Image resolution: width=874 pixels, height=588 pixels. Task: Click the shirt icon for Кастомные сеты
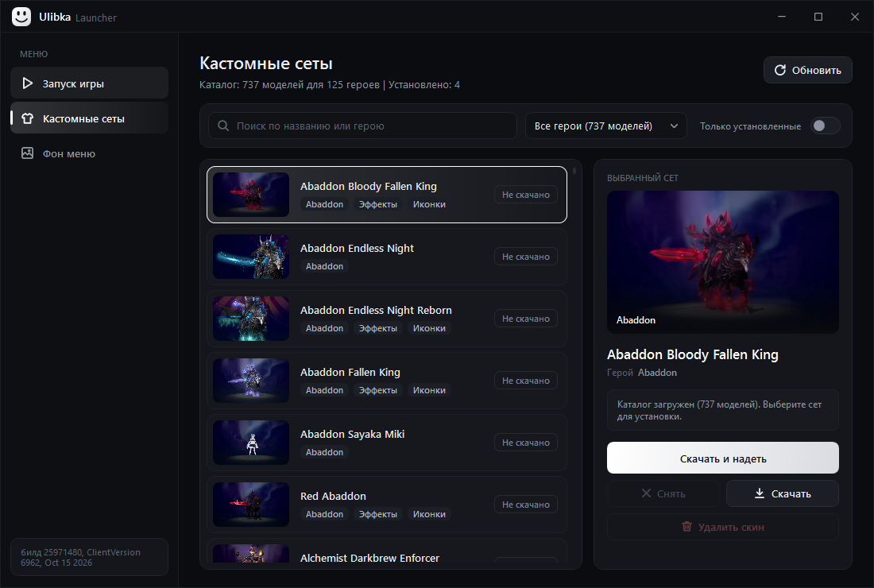(27, 118)
